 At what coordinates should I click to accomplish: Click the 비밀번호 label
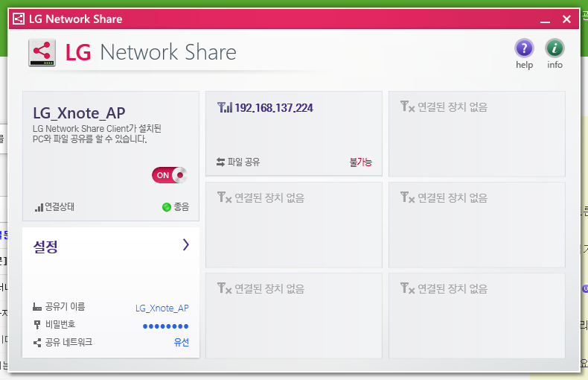click(60, 324)
